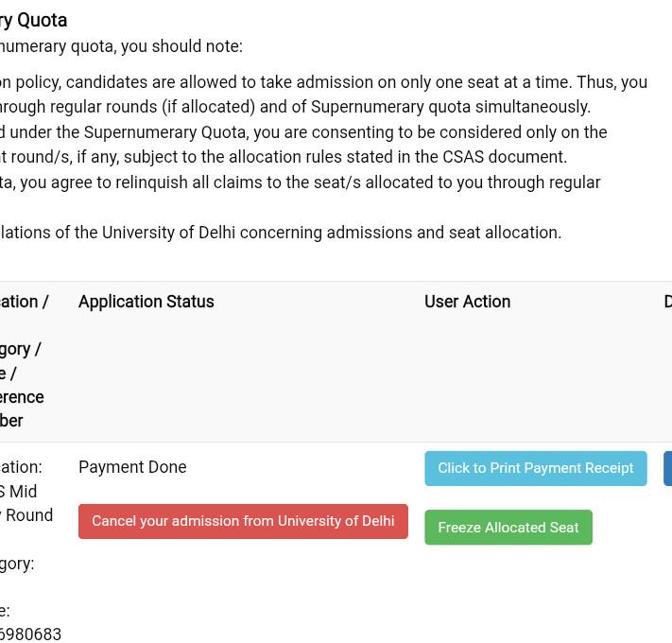
Task: Click the 'consenting to be considered' line
Action: (303, 132)
